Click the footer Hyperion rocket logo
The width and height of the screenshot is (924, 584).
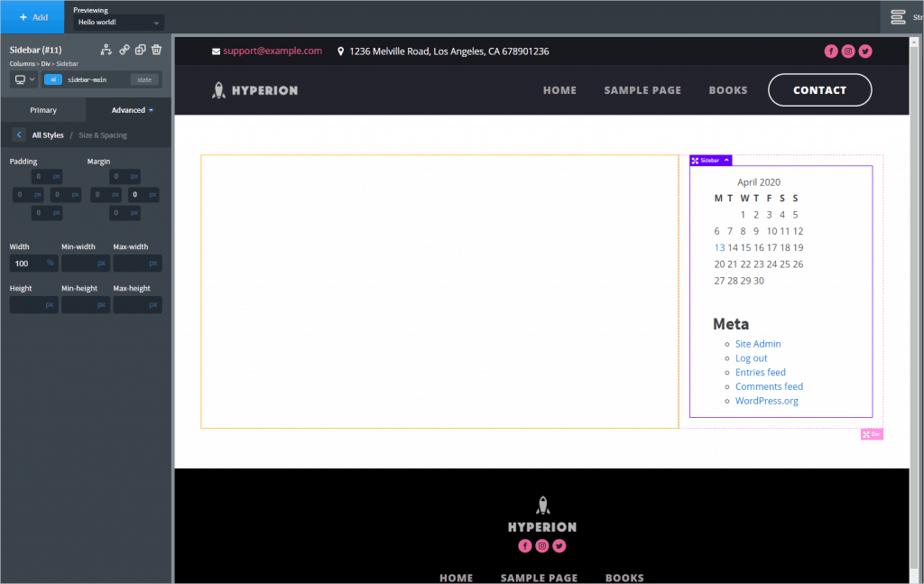coord(542,514)
